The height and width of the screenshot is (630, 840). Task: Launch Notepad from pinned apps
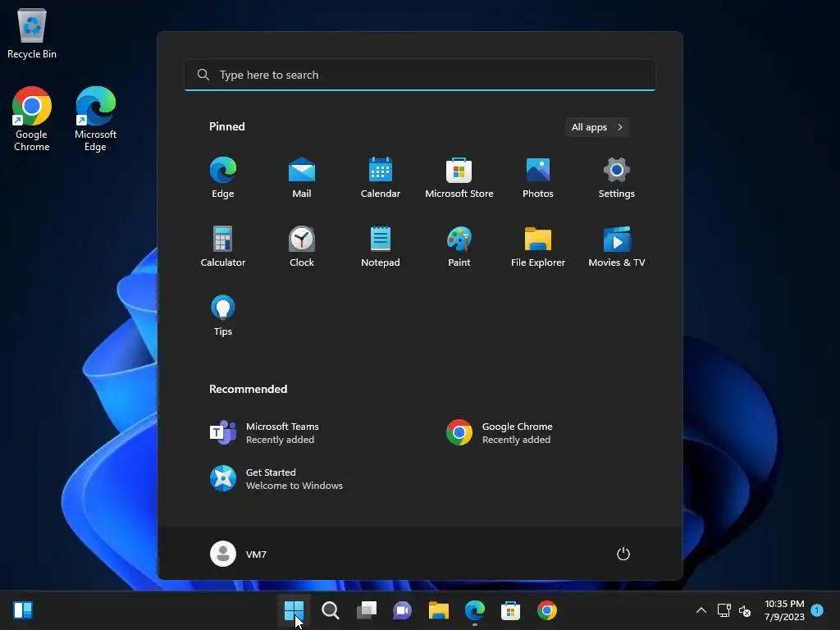[x=381, y=246]
